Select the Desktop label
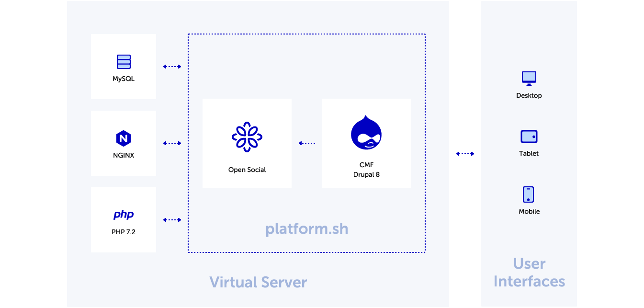 (x=529, y=95)
